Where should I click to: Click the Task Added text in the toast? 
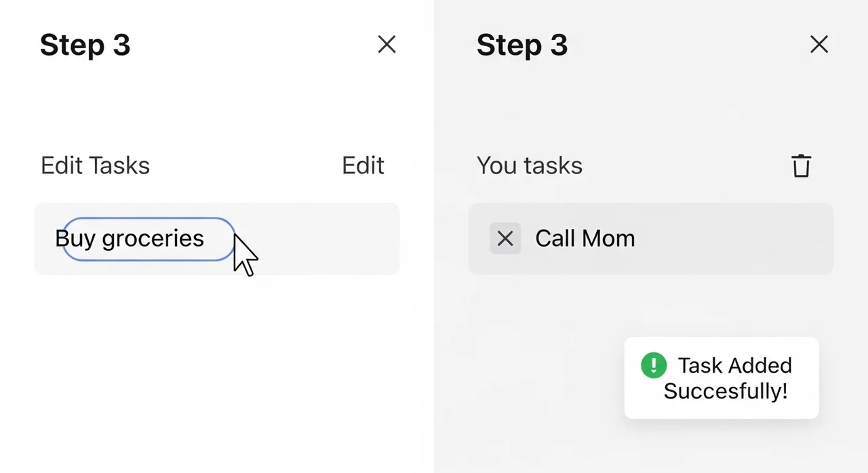coord(734,365)
